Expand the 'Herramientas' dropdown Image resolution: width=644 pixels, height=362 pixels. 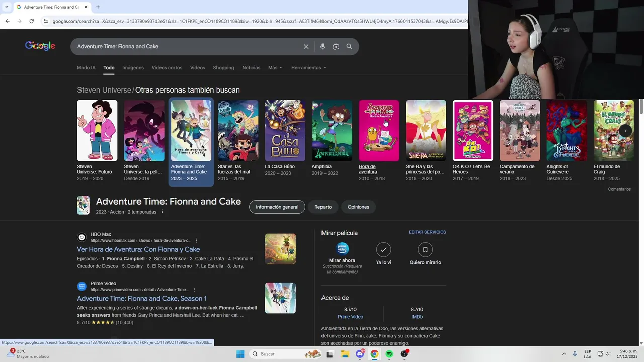(308, 68)
